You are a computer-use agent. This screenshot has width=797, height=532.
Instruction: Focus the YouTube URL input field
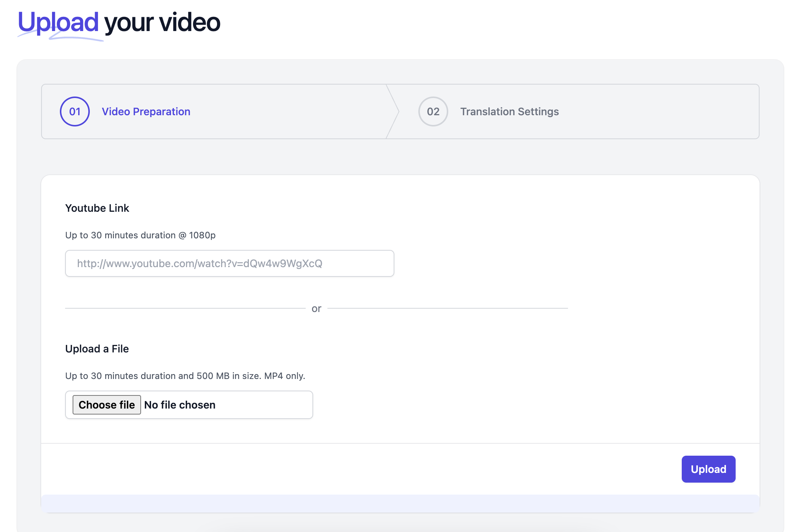pos(229,263)
